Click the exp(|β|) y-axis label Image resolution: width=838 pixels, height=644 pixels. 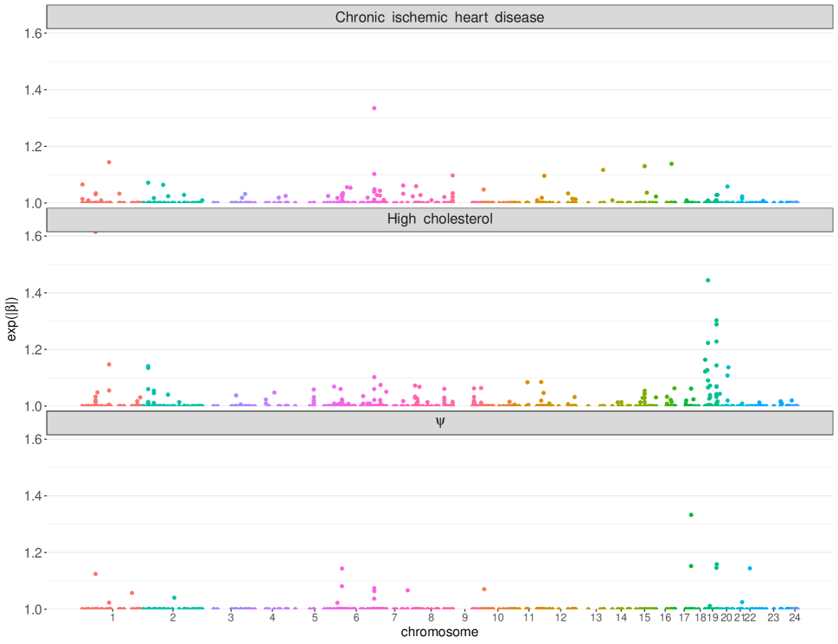(x=12, y=319)
